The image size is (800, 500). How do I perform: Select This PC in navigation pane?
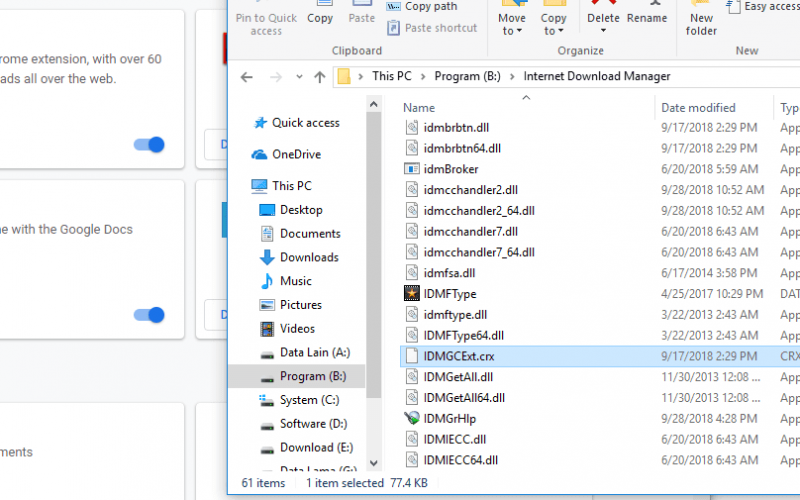pyautogui.click(x=282, y=186)
